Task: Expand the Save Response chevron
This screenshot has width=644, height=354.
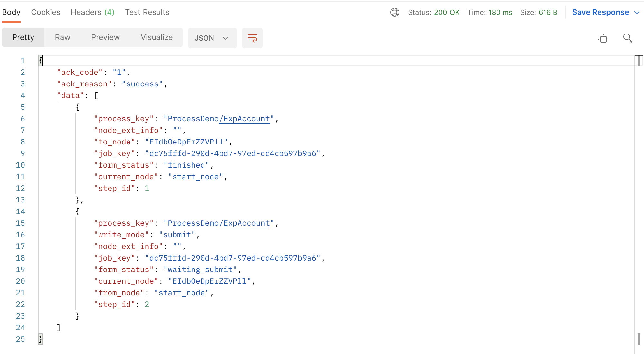Action: point(637,12)
